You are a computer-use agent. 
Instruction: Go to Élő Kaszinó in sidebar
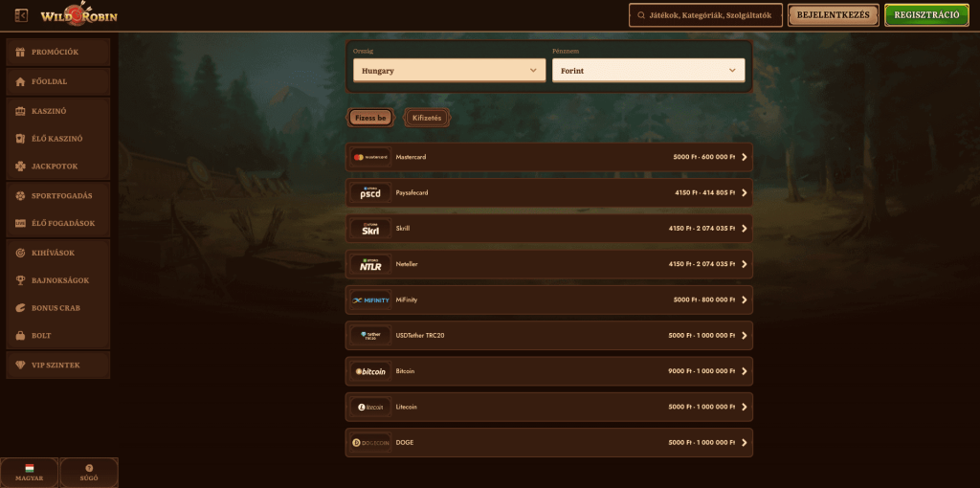point(58,139)
